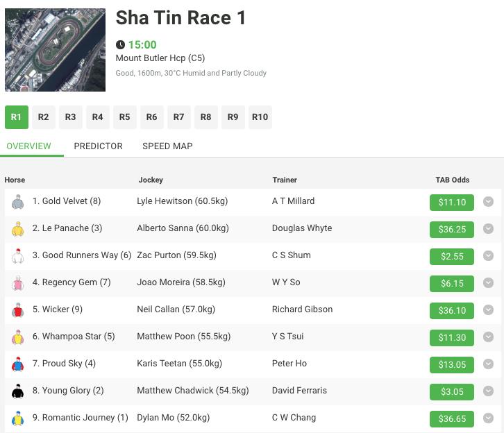Screen dimensions: 504x433
Task: Go to race R10
Action: tap(260, 117)
